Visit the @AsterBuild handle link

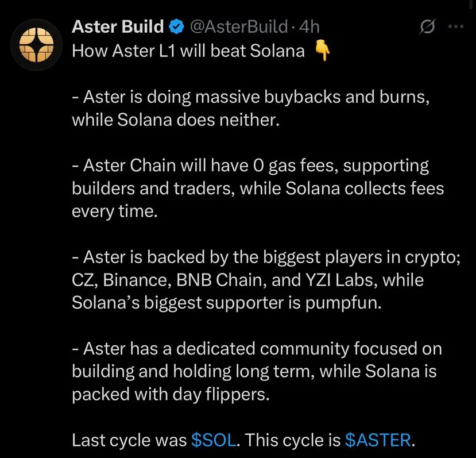(x=239, y=27)
